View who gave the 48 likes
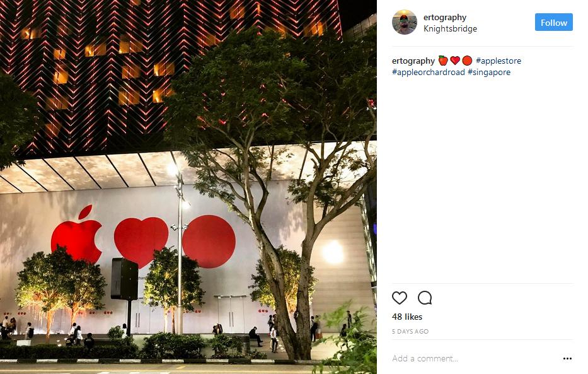This screenshot has width=588, height=374. pos(407,317)
